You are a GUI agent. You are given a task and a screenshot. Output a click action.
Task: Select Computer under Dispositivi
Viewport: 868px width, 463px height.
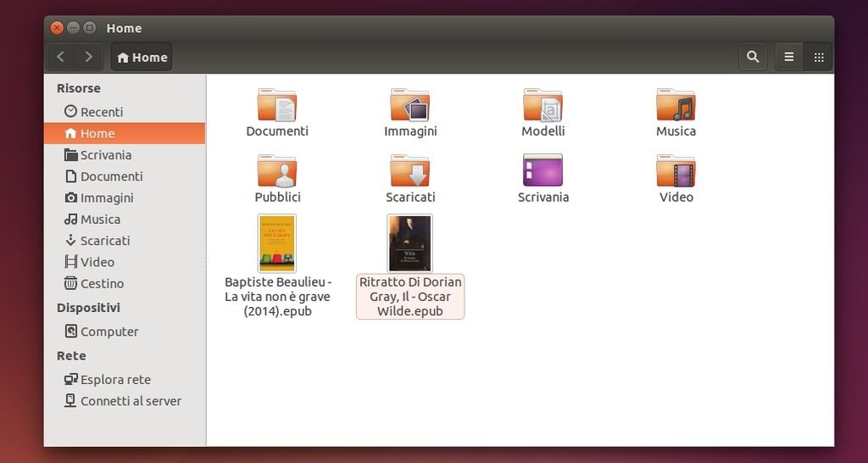point(108,332)
